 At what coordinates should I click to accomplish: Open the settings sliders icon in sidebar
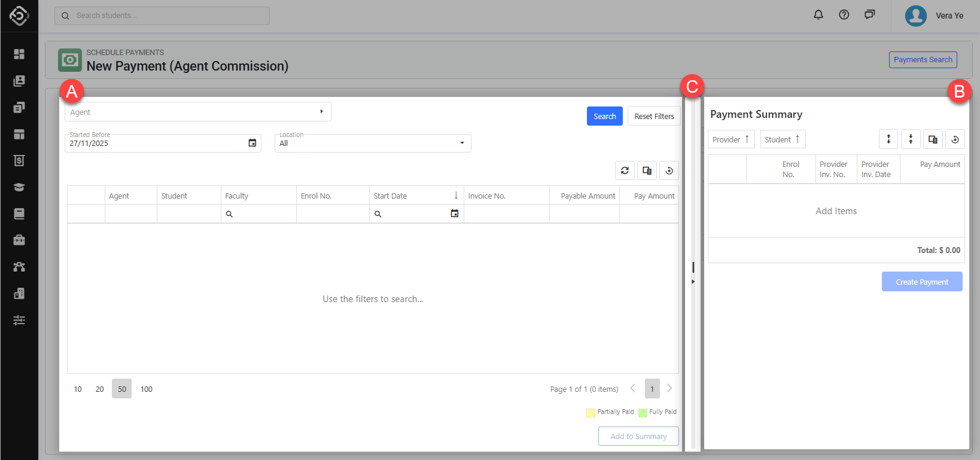(x=19, y=320)
